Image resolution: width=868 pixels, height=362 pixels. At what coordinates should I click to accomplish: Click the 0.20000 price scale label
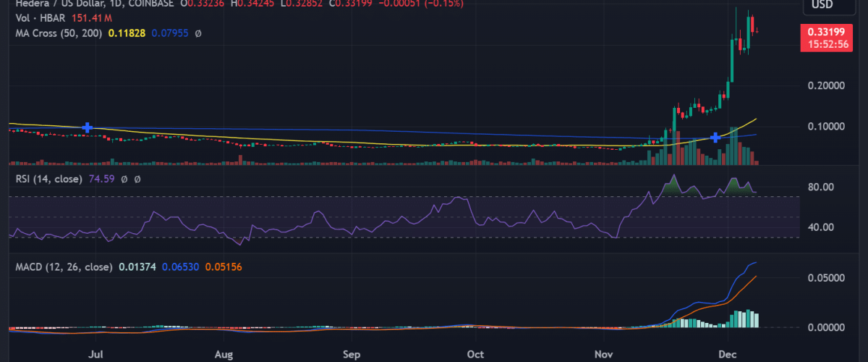coord(827,85)
